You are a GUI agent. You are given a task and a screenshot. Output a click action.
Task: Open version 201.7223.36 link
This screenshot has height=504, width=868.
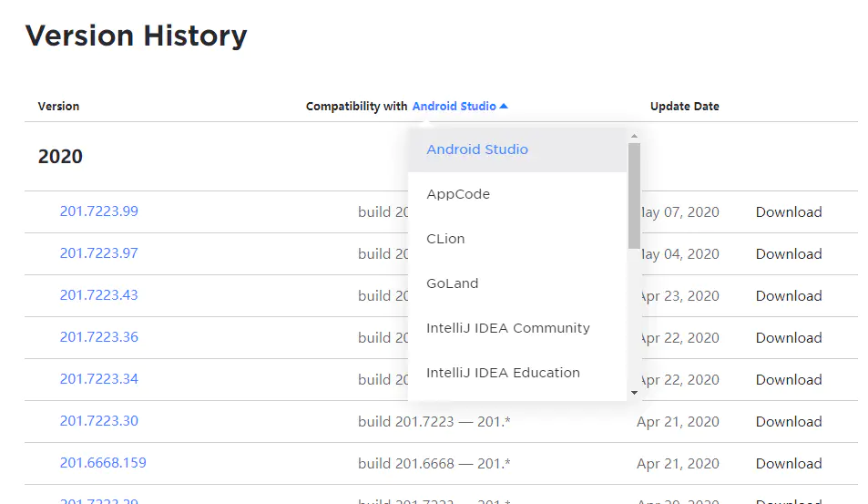pos(99,337)
